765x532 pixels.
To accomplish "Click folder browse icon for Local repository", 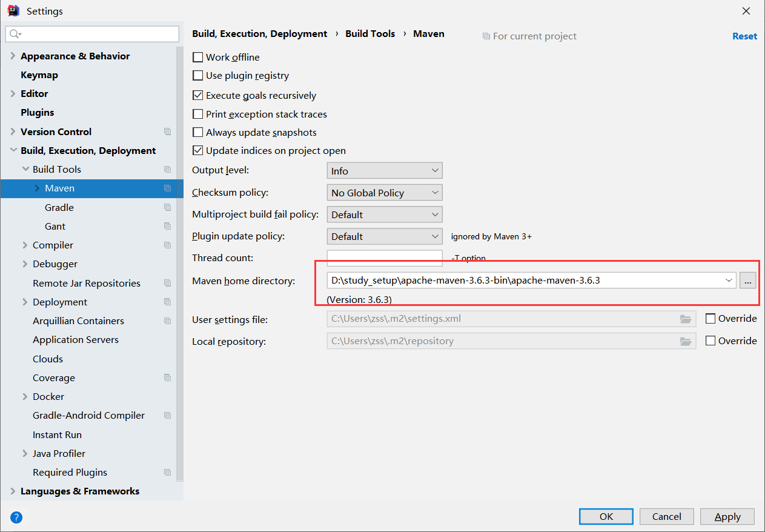I will [x=686, y=341].
